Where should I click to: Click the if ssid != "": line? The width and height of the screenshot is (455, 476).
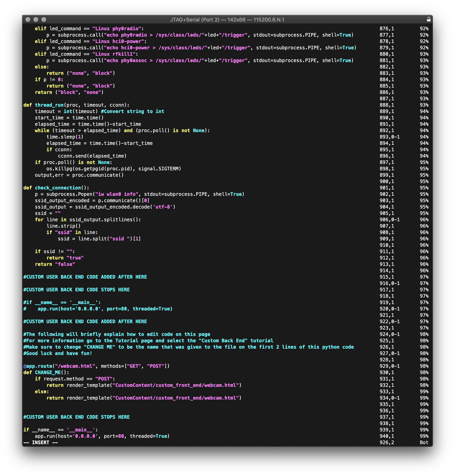[x=55, y=252]
